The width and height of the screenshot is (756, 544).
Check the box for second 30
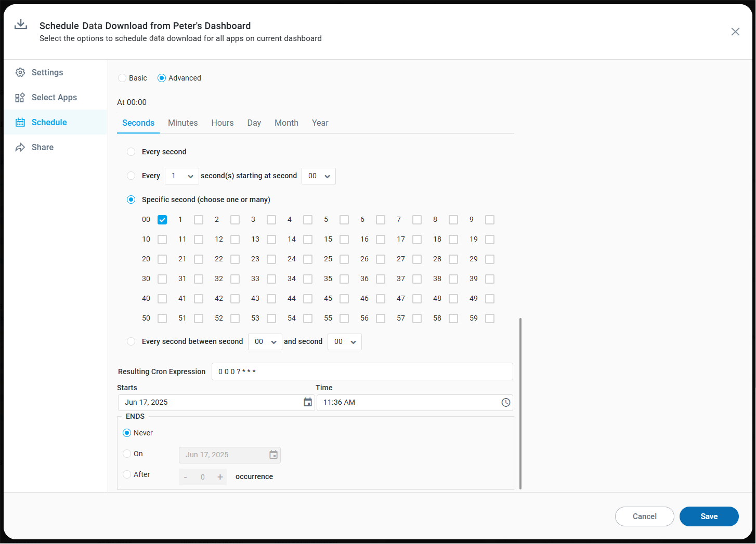tap(162, 279)
